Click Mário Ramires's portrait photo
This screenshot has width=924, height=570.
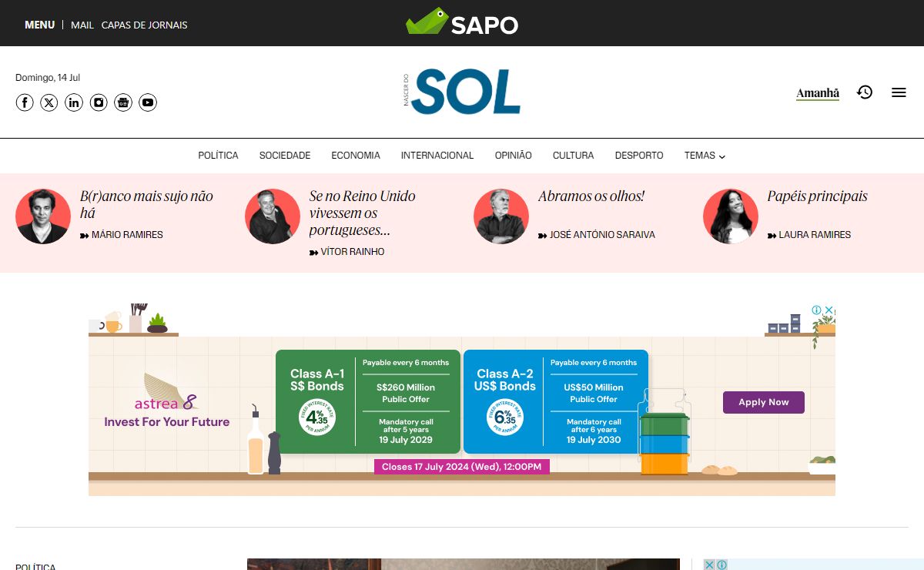coord(43,216)
